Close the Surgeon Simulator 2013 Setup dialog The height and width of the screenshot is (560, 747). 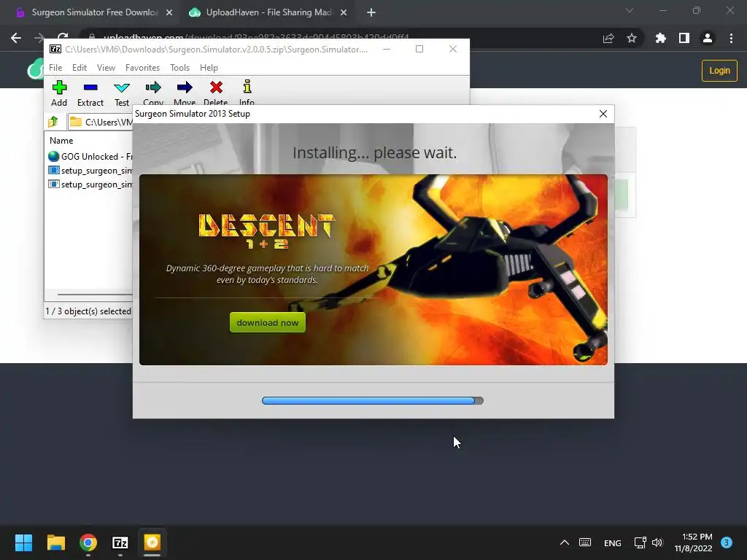pyautogui.click(x=603, y=114)
